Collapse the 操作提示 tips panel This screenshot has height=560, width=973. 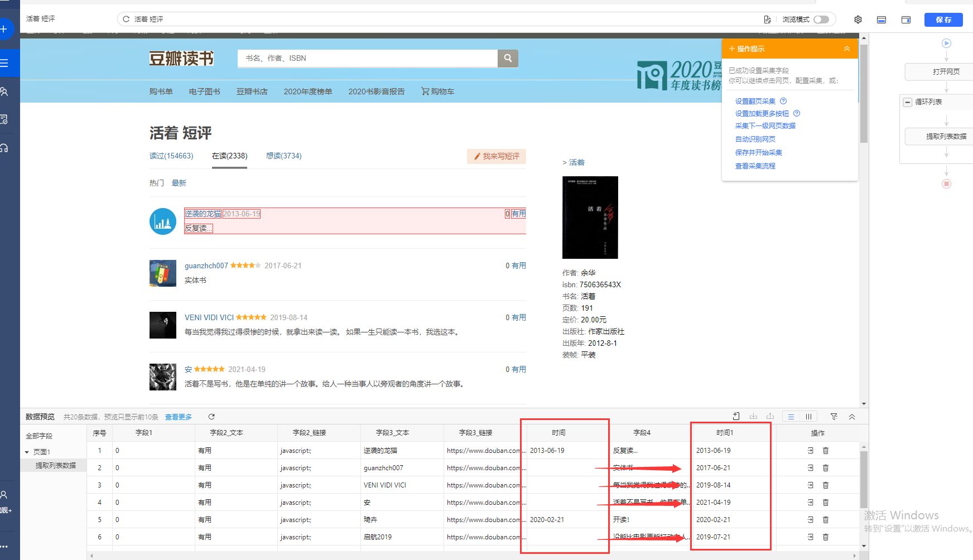[847, 49]
